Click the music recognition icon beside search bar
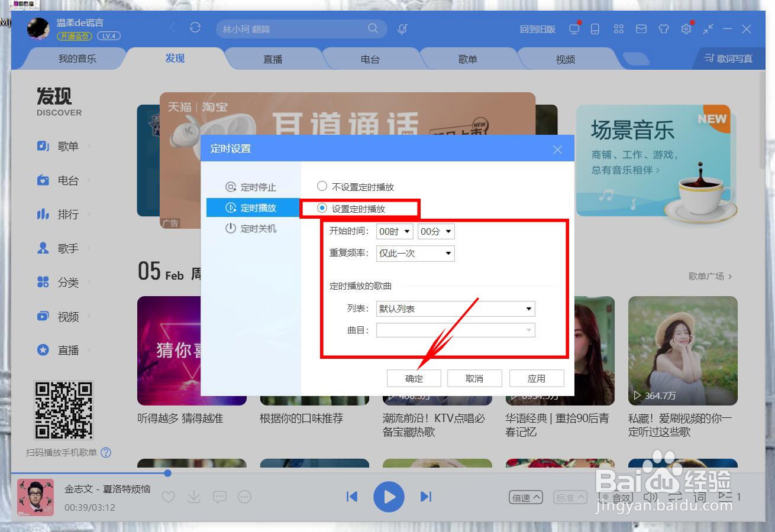775x532 pixels. 402,28
